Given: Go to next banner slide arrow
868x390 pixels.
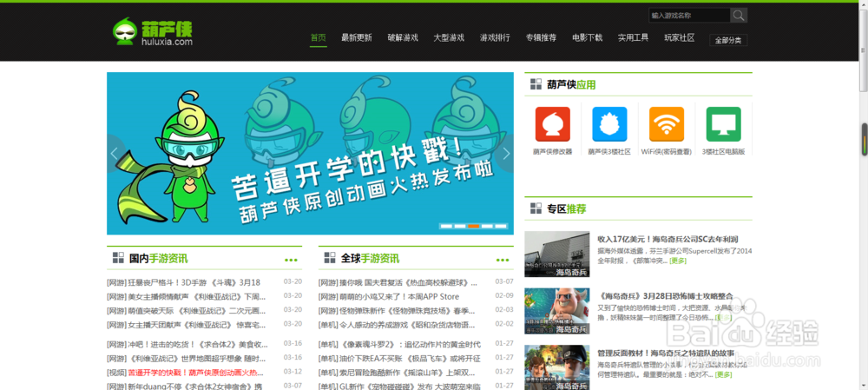Looking at the screenshot, I should click(505, 154).
